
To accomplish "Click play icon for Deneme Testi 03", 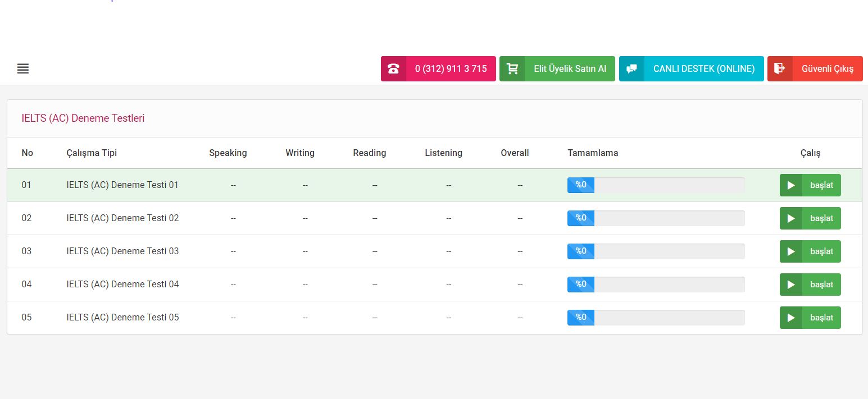I will click(791, 251).
